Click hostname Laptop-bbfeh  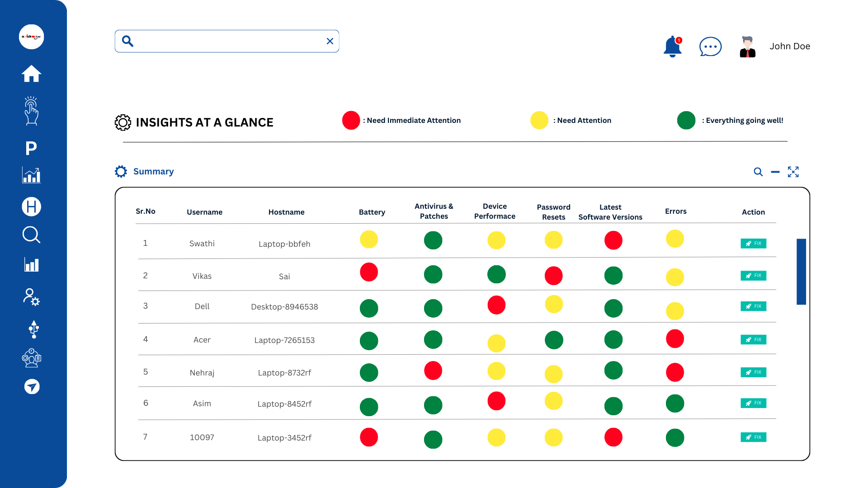(284, 244)
